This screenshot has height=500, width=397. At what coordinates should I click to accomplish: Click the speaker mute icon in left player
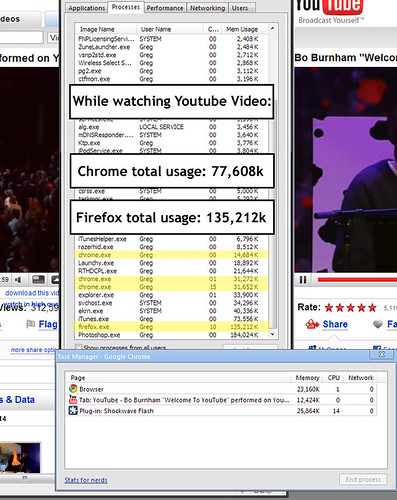(x=18, y=279)
